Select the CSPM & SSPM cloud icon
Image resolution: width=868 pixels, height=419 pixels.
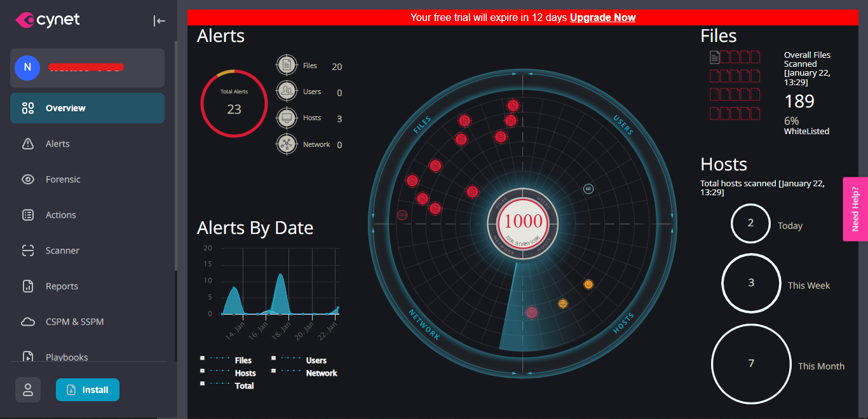[x=28, y=321]
